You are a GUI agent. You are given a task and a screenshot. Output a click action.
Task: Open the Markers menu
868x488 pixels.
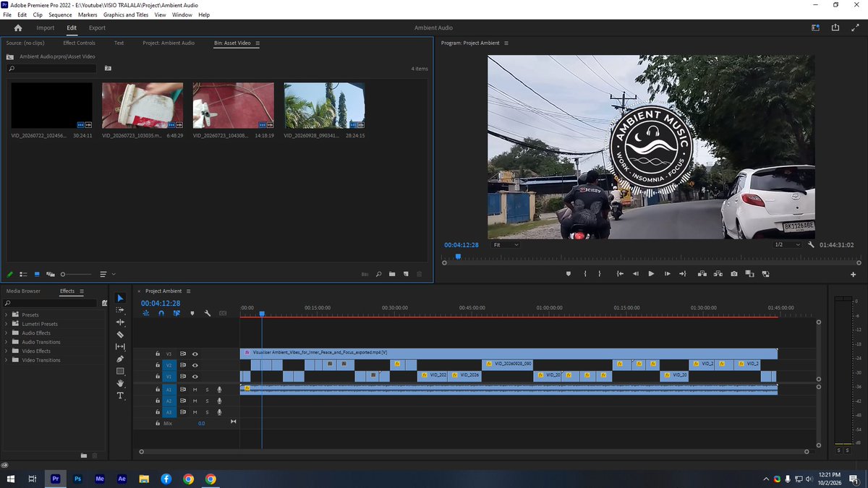88,14
